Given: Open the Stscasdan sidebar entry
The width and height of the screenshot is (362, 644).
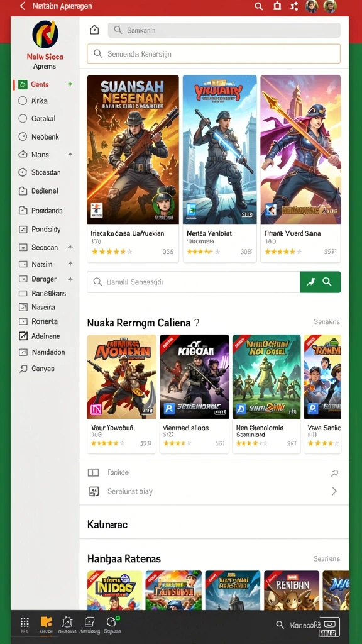Looking at the screenshot, I should tap(40, 172).
